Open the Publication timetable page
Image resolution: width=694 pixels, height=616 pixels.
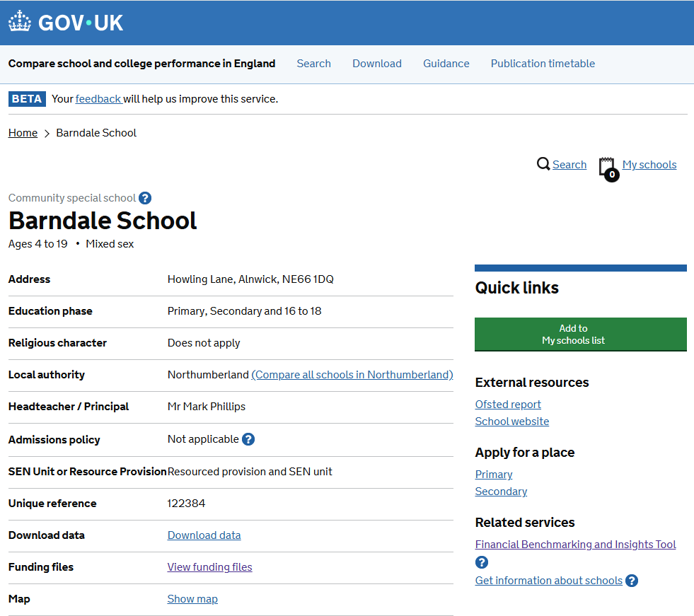tap(543, 63)
